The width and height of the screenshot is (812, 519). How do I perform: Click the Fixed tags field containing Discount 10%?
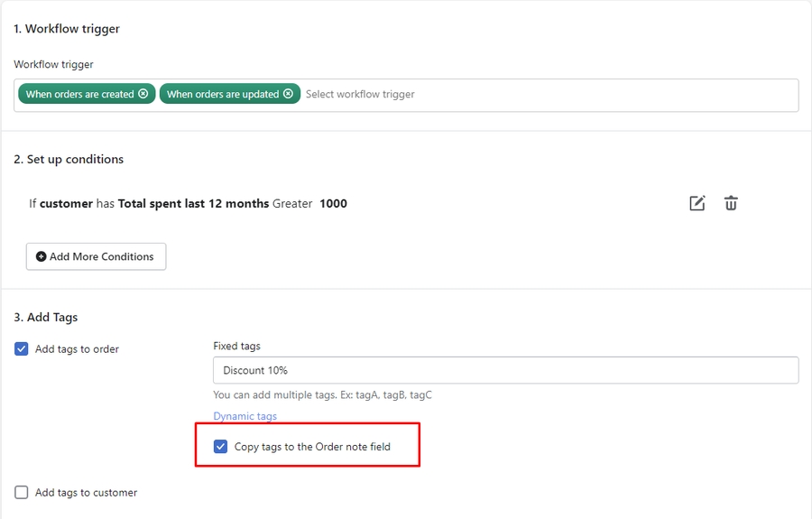pos(505,370)
